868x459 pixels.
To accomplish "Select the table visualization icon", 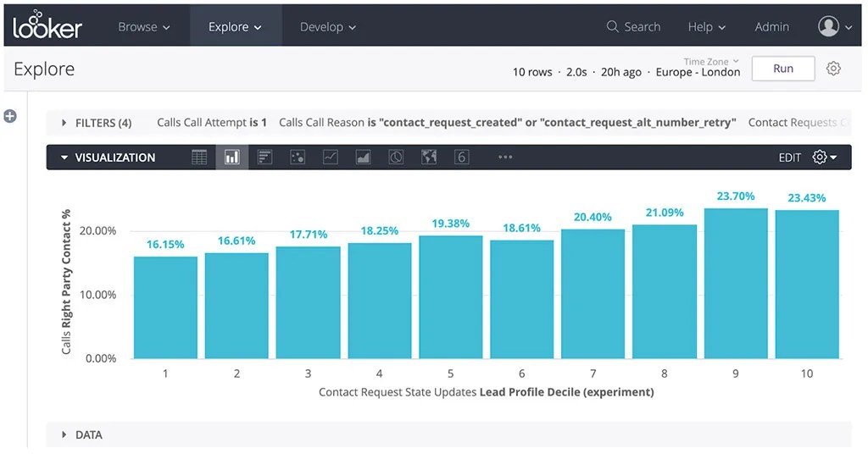I will [199, 158].
